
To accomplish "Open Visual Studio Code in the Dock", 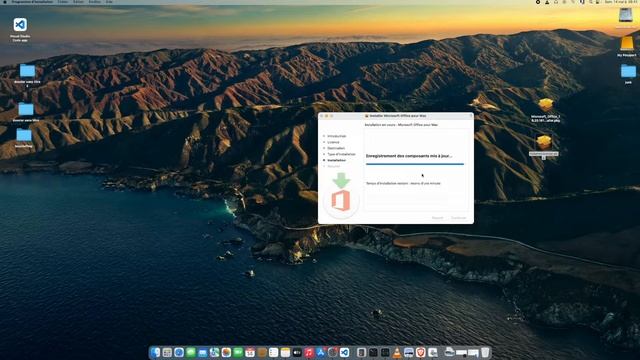I will [x=344, y=352].
